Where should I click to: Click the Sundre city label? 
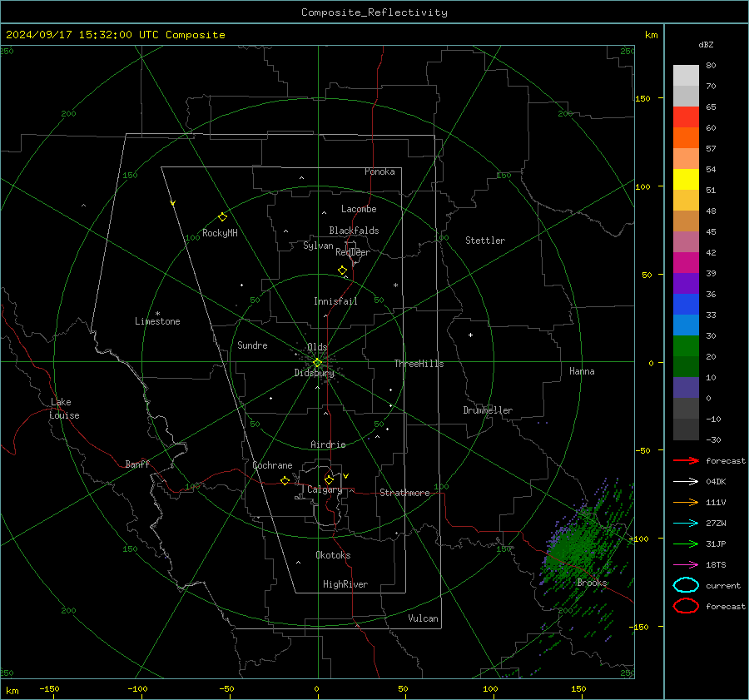252,345
